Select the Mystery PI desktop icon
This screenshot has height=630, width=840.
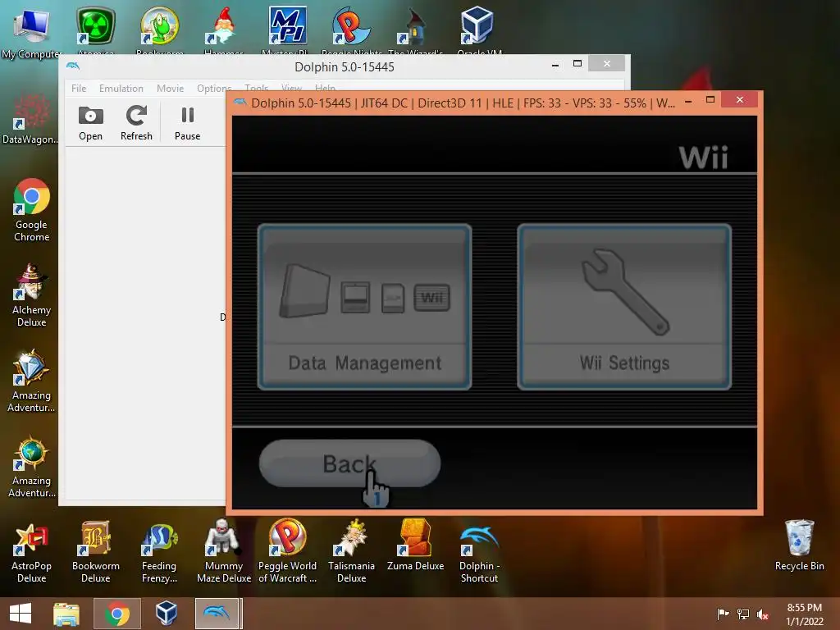click(288, 30)
